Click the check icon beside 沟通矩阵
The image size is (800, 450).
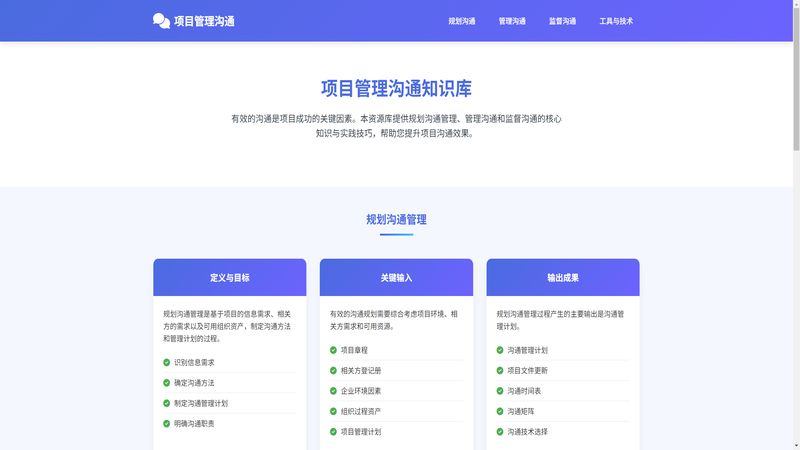tap(500, 411)
